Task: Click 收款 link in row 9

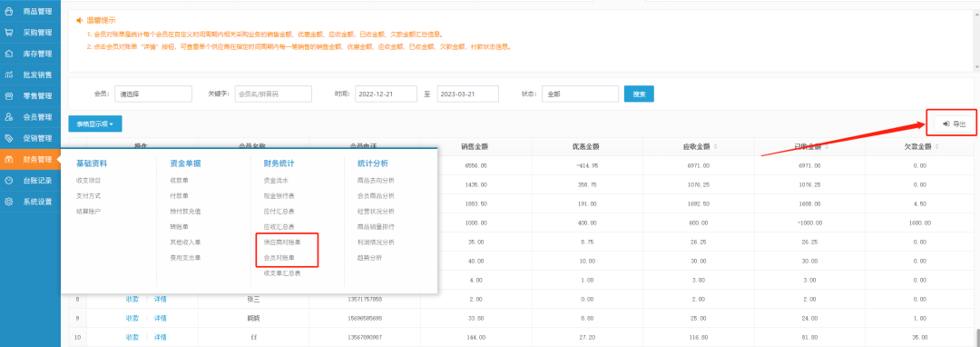Action: pos(132,318)
